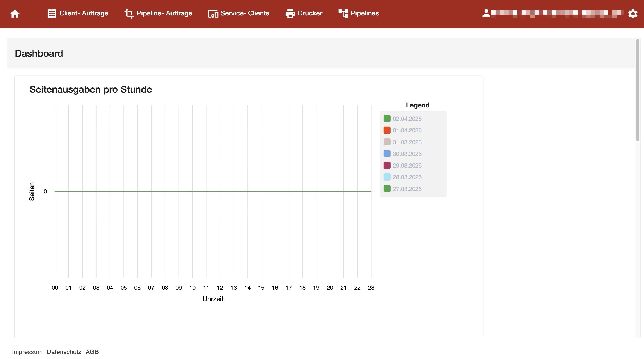Click the home icon in navbar
This screenshot has height=359, width=644.
[x=15, y=14]
